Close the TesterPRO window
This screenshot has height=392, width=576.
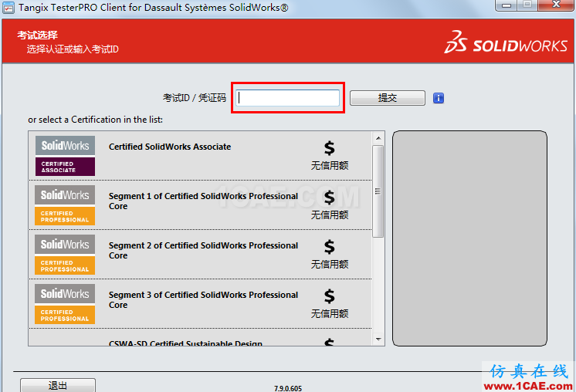[556, 5]
